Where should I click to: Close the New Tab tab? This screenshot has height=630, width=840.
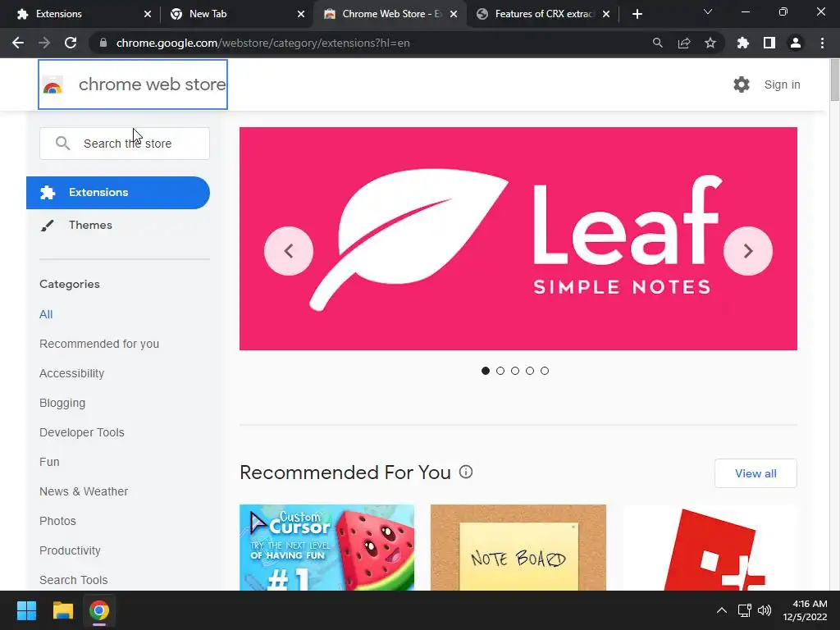300,14
